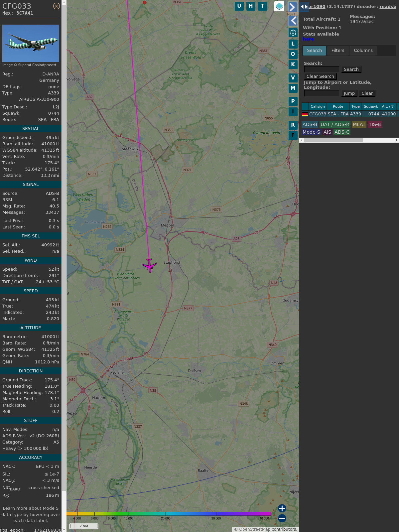399x532 pixels.
Task: Click the German flag icon in table row
Action: point(305,114)
